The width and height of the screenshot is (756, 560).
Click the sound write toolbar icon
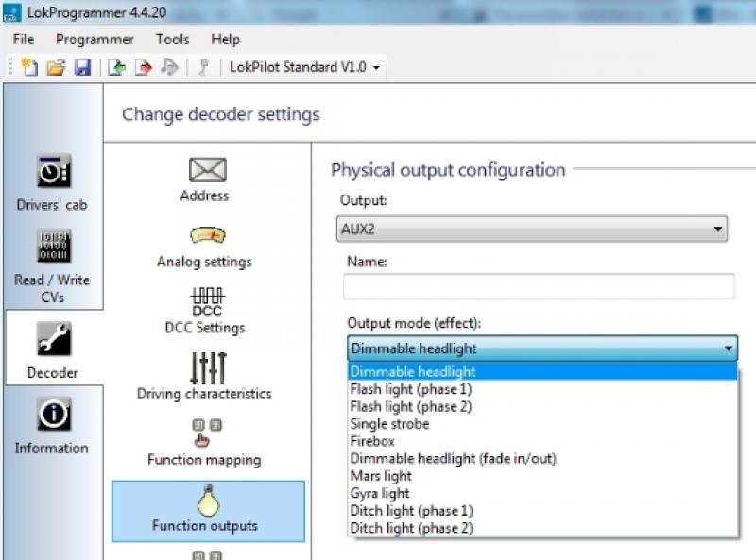point(170,67)
